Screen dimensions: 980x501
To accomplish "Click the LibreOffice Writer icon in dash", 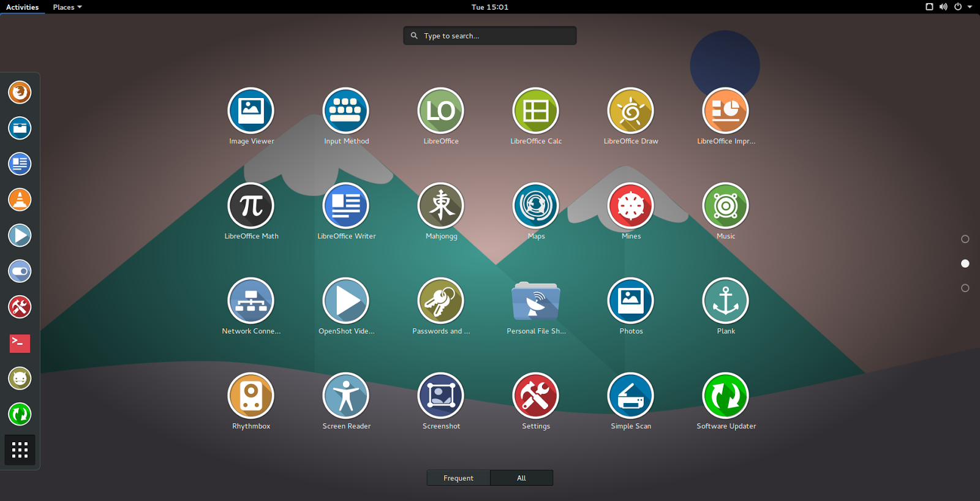I will (x=20, y=164).
